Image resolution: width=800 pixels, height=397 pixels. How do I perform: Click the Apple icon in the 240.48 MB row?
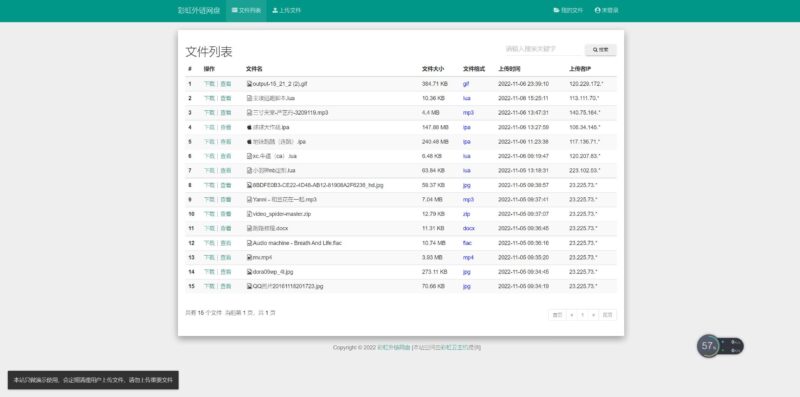(x=249, y=141)
